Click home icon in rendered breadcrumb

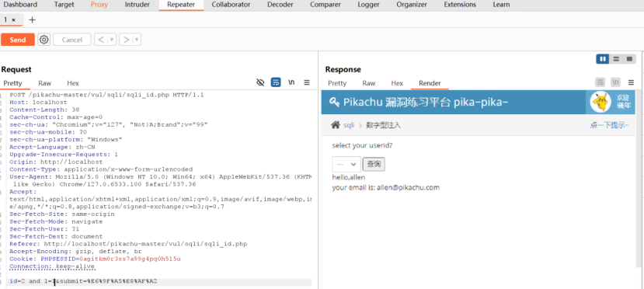[x=336, y=125]
